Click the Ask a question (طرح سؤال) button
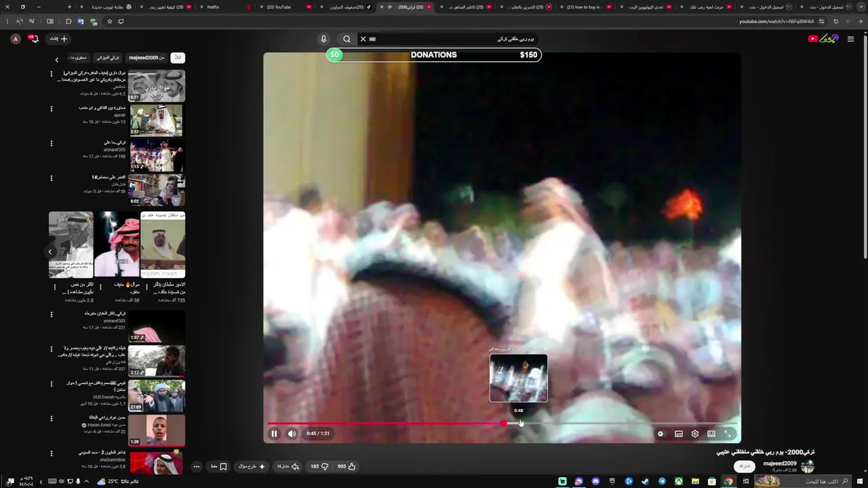The image size is (868, 488). click(x=252, y=466)
